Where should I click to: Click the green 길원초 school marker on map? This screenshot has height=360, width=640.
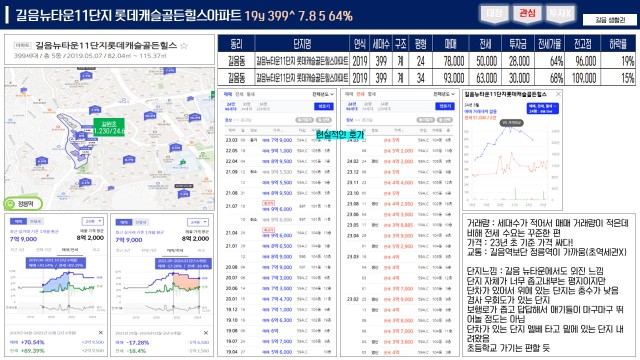pyautogui.click(x=109, y=127)
